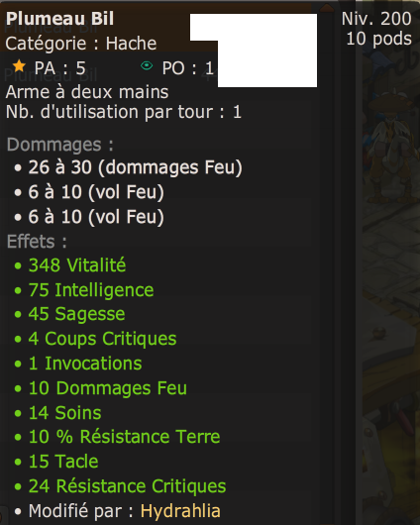
Task: Select the 1 Invocations effect line
Action: 85,364
